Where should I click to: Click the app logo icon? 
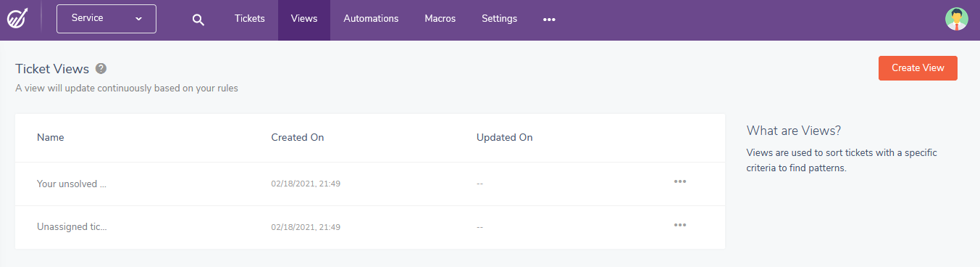[18, 19]
